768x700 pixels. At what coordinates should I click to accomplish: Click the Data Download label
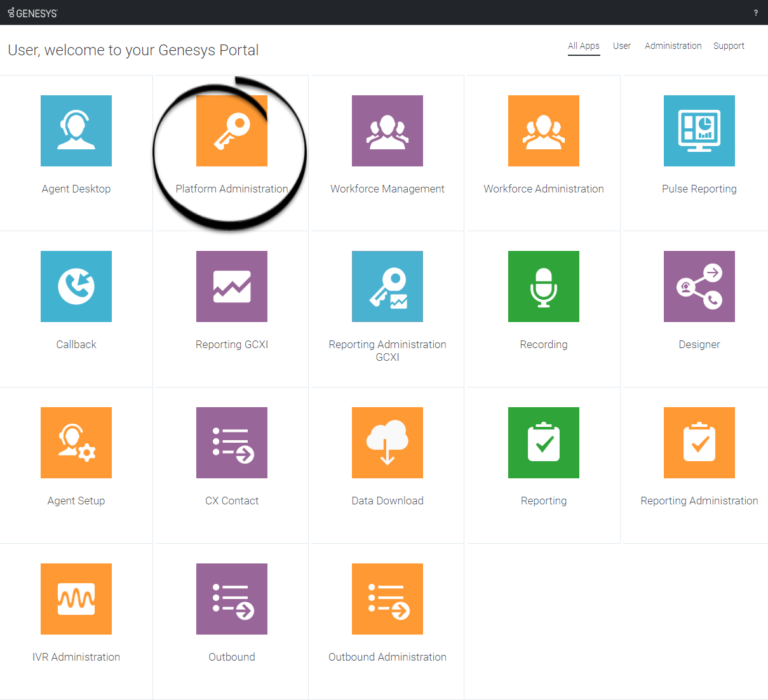click(387, 501)
